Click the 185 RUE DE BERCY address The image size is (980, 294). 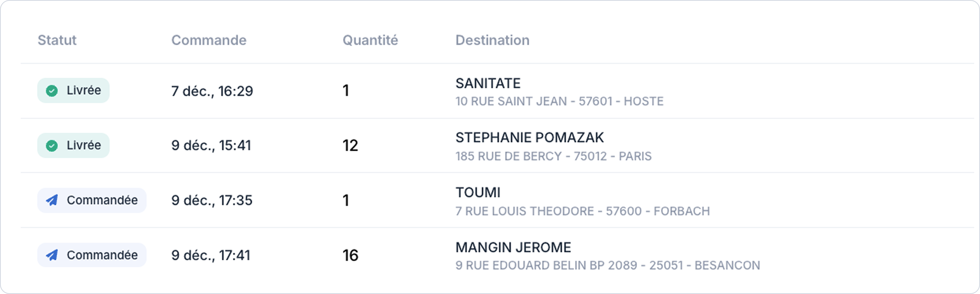553,156
